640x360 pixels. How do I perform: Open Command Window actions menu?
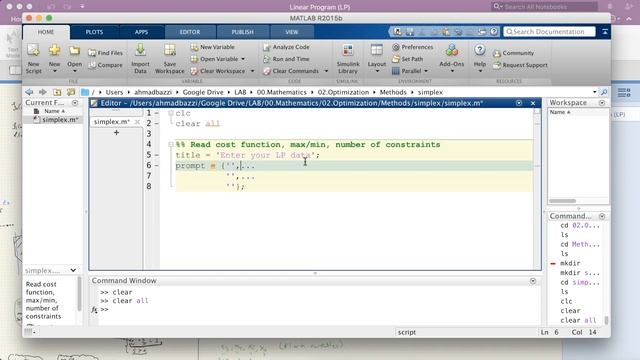(x=533, y=281)
